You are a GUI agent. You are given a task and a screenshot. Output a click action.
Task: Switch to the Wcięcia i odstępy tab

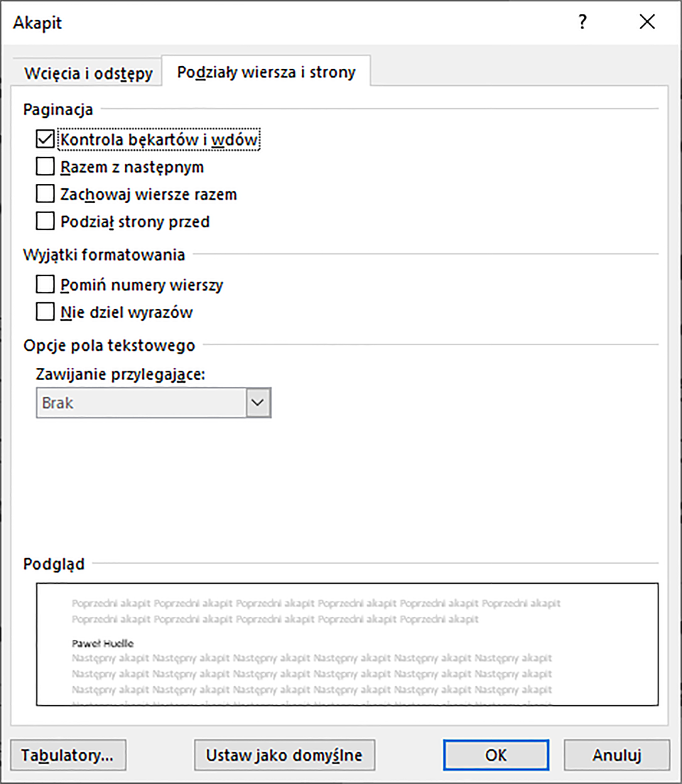click(88, 73)
